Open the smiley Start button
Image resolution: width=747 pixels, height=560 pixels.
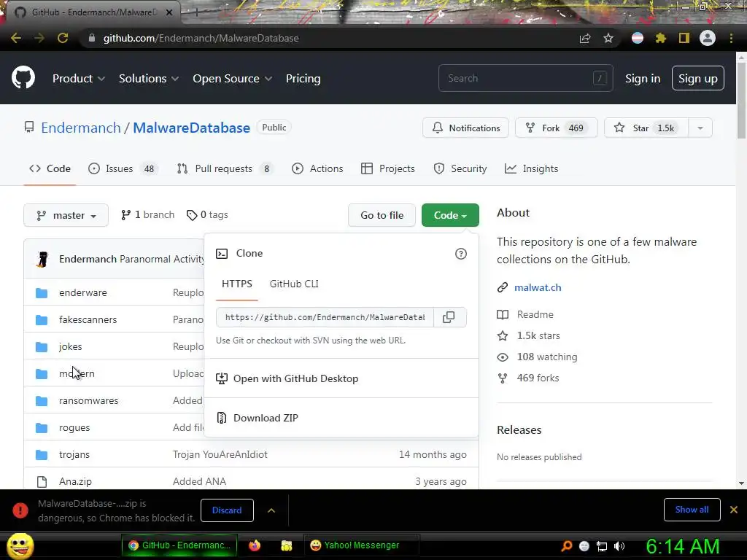point(20,545)
